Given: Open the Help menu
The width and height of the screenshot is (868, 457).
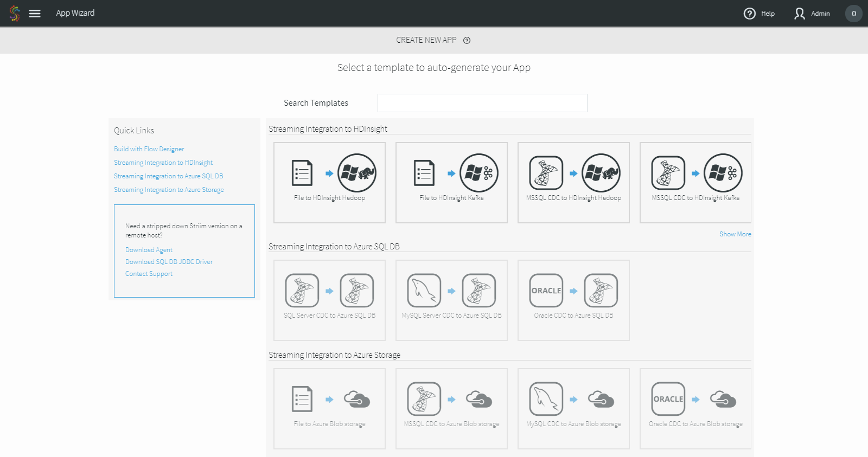Looking at the screenshot, I should tap(759, 14).
